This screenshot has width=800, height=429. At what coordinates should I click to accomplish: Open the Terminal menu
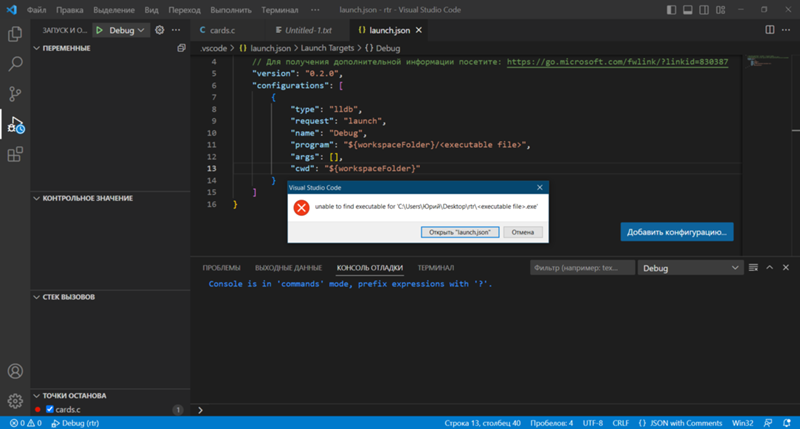pyautogui.click(x=280, y=10)
